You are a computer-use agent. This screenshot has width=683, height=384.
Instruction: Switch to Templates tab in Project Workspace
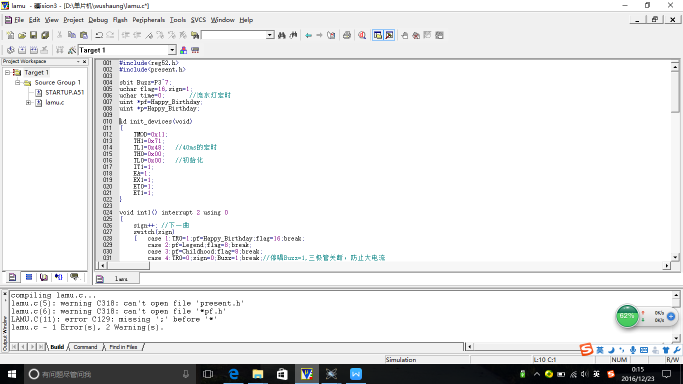click(74, 277)
